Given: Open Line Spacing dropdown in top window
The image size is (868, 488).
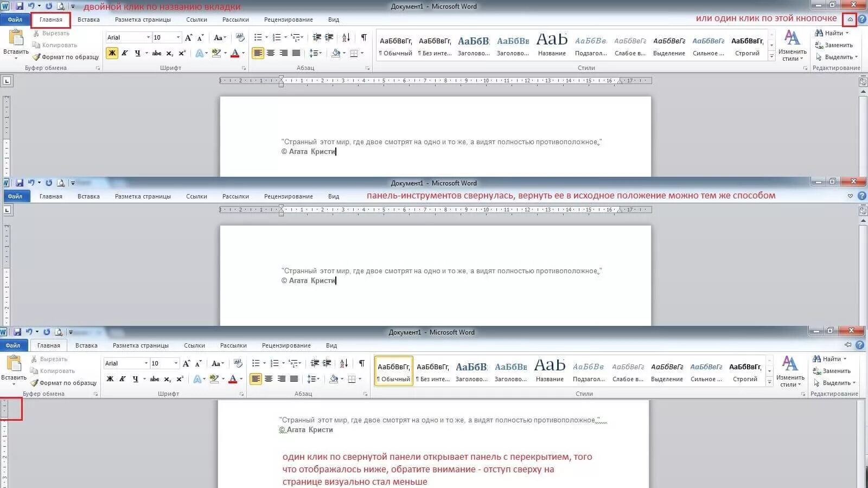Looking at the screenshot, I should [315, 53].
